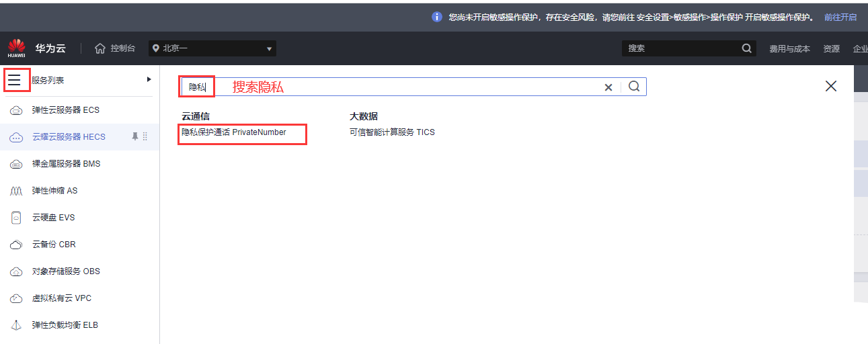Image resolution: width=868 pixels, height=344 pixels.
Task: Clear the service search with X icon
Action: (608, 87)
